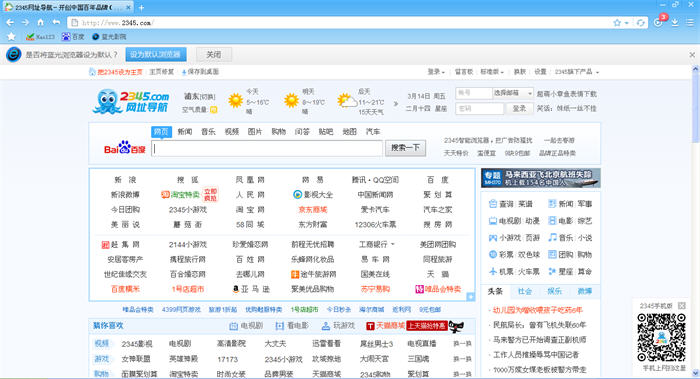
Task: Switch to the 社会 news tab
Action: pos(525,291)
